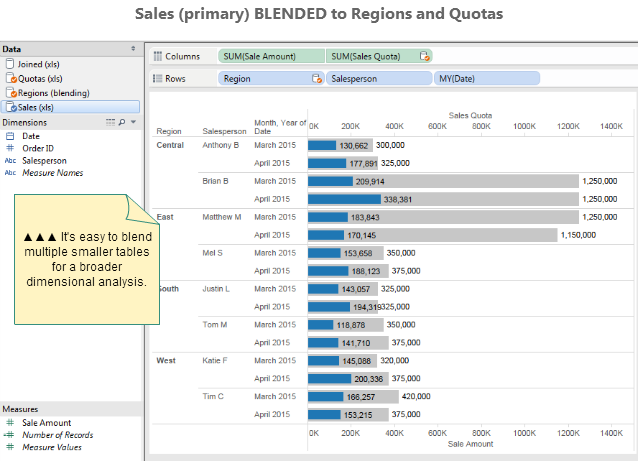Screen dimensions: 638x461
Task: Click the Regions (blending) data source
Action: coord(52,92)
